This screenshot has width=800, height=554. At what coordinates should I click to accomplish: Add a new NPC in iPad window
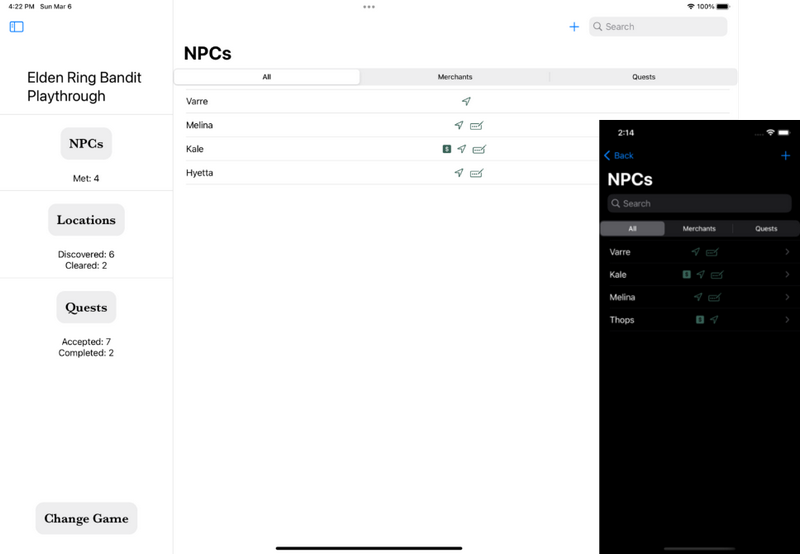pos(574,27)
